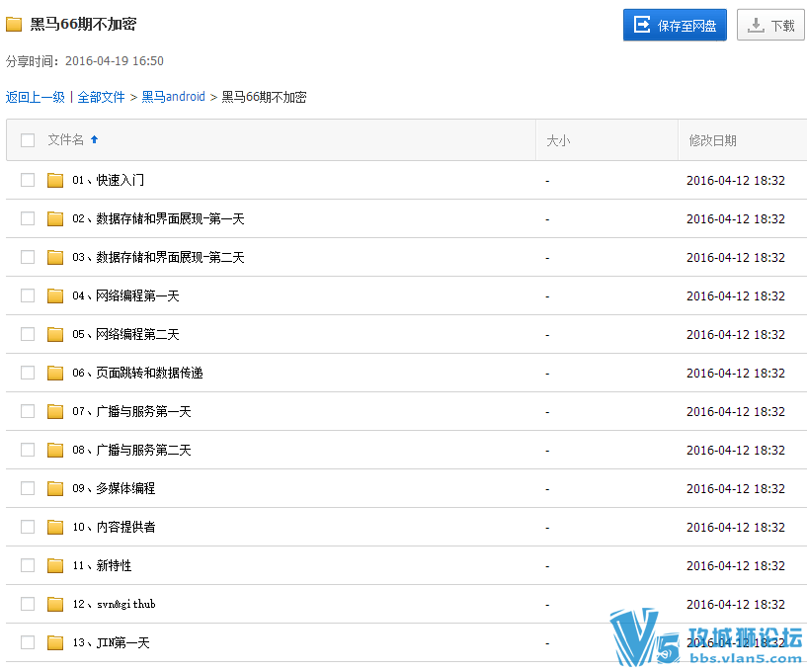Open folder name 01、快速入门
The width and height of the screenshot is (807, 672).
(x=108, y=180)
